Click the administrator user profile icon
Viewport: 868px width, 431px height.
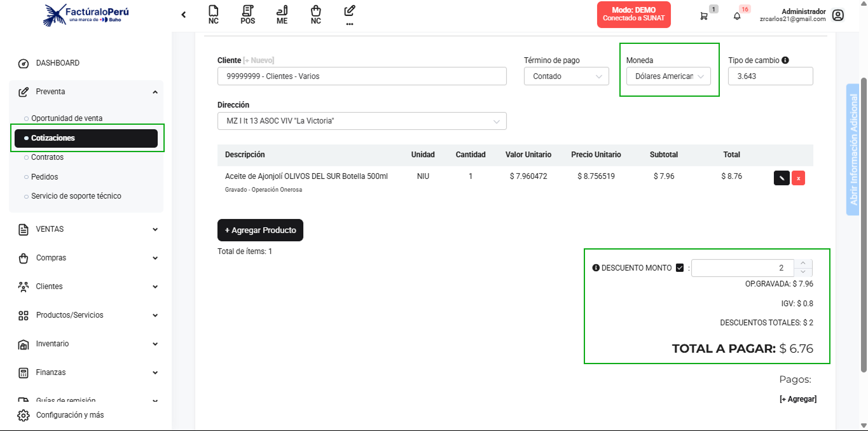837,15
